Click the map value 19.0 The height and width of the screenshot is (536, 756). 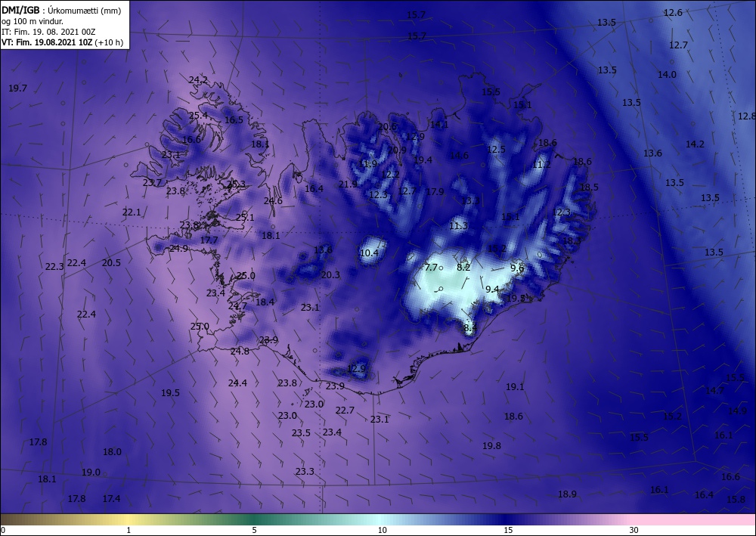click(x=91, y=472)
